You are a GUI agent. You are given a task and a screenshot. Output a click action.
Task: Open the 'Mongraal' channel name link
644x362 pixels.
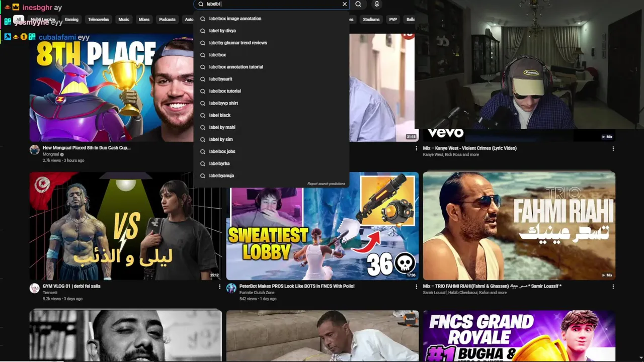pyautogui.click(x=51, y=154)
